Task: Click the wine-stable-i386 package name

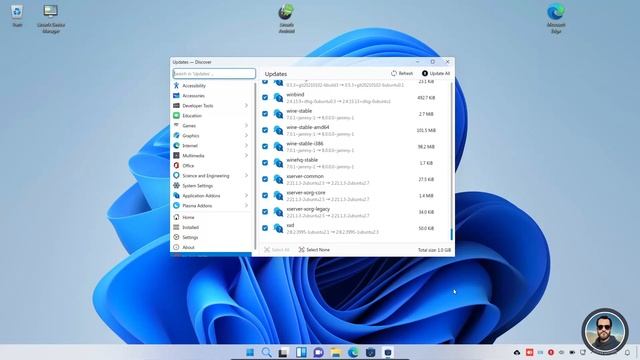Action: click(x=304, y=144)
